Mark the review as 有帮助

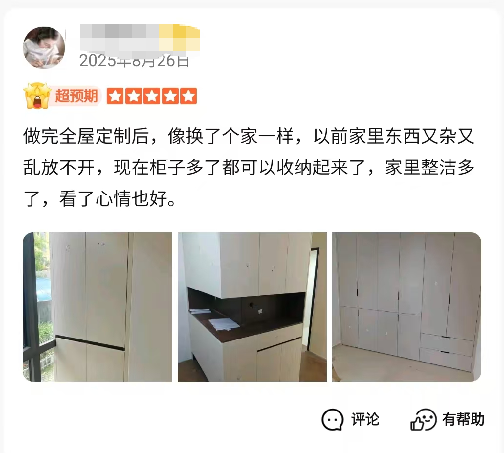tap(463, 419)
